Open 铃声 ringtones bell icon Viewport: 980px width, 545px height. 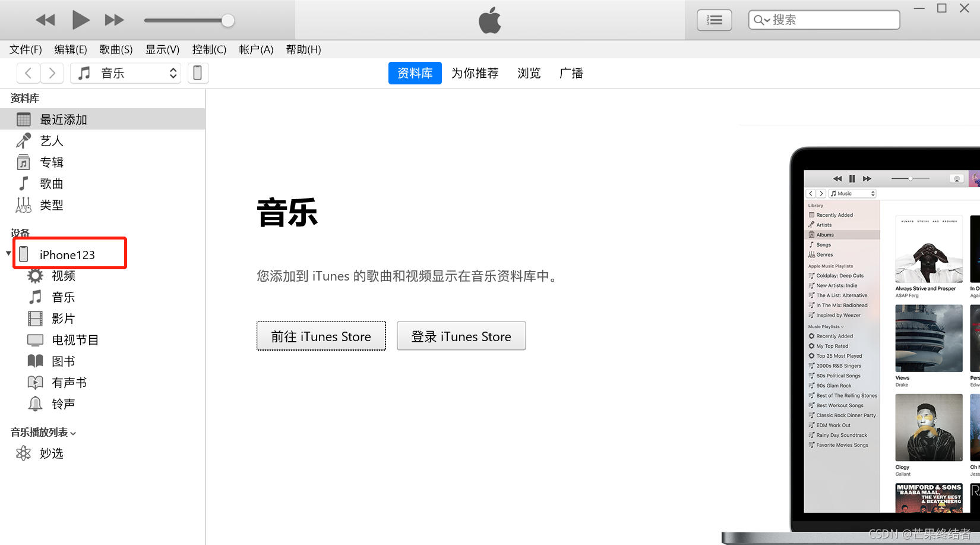[x=35, y=404]
